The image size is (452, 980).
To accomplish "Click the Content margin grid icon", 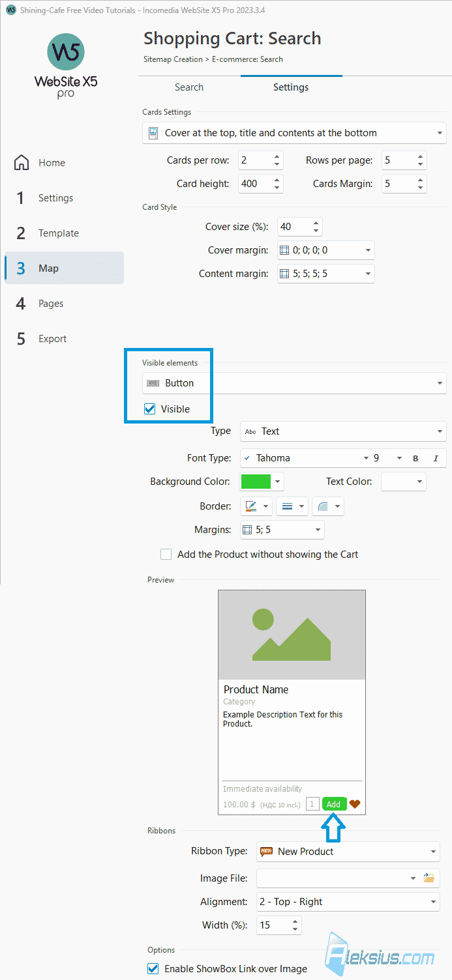I will pyautogui.click(x=284, y=274).
